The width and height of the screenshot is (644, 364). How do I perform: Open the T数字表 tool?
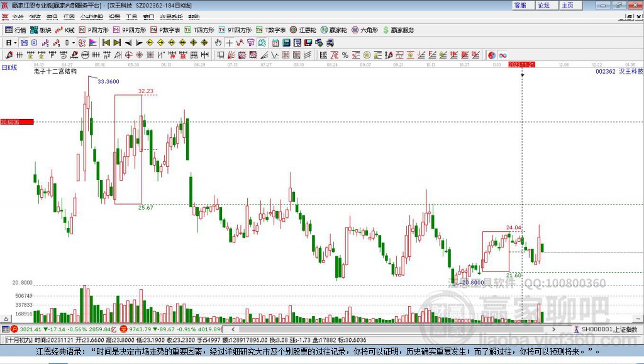point(270,30)
